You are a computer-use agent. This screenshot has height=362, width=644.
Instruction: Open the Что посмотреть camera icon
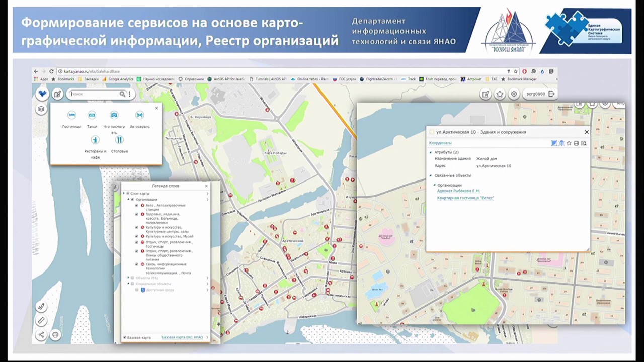pos(114,115)
